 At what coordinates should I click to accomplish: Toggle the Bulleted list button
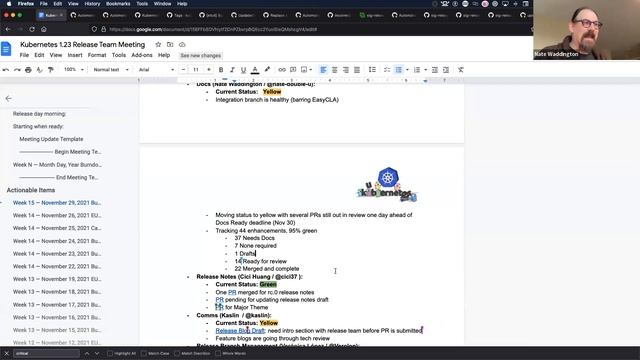[x=399, y=70]
